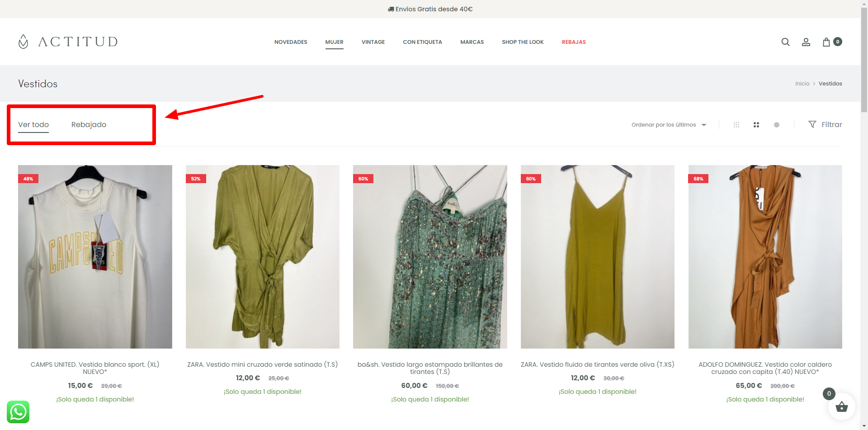Open ZARA olive strap dress thumbnail
The height and width of the screenshot is (430, 868).
[x=598, y=257]
